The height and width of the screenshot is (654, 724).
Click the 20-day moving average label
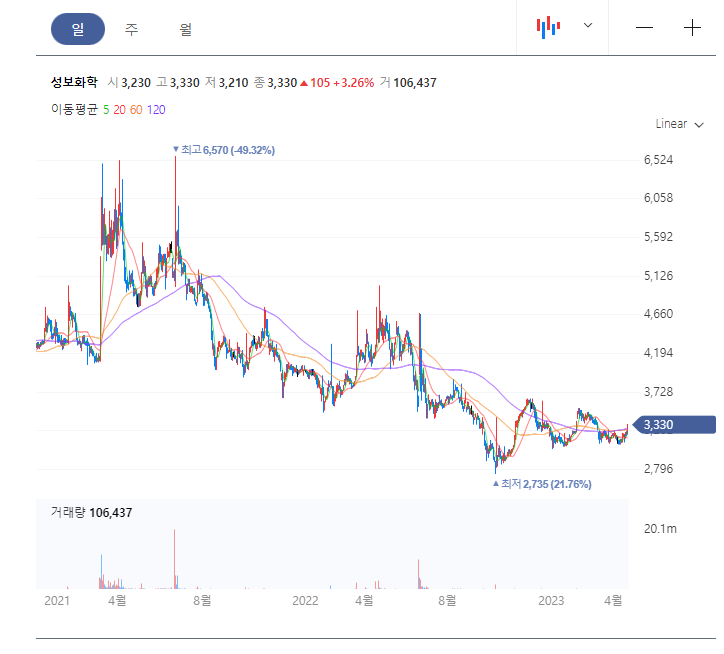point(120,110)
